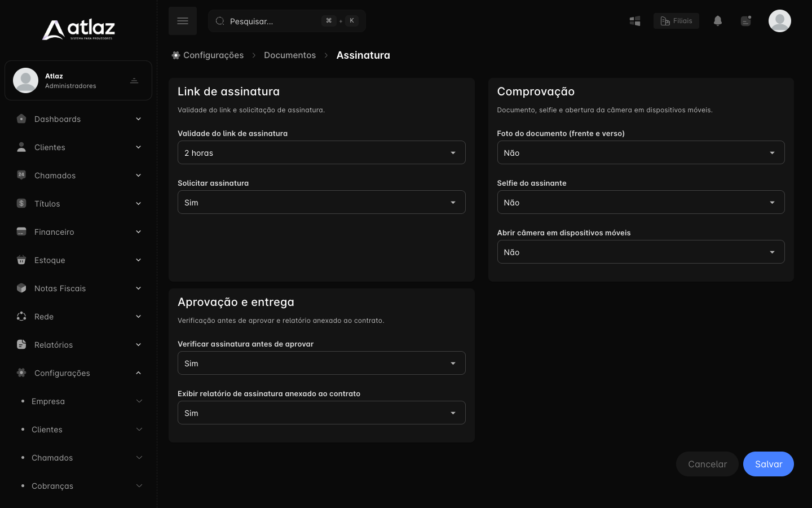Click the search magnifier icon
Screen dimensions: 812x508
[220, 21]
